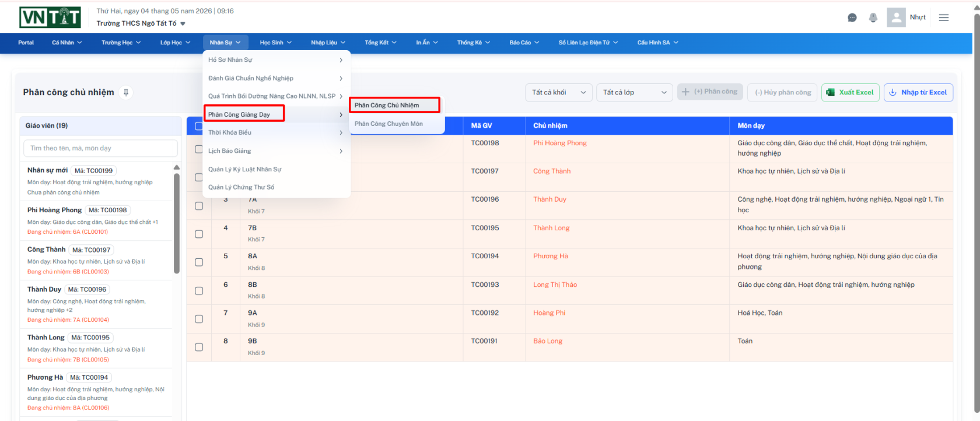Choose Quản Lý Chứng Thư Số
Screen dimensions: 980x421
276,187
